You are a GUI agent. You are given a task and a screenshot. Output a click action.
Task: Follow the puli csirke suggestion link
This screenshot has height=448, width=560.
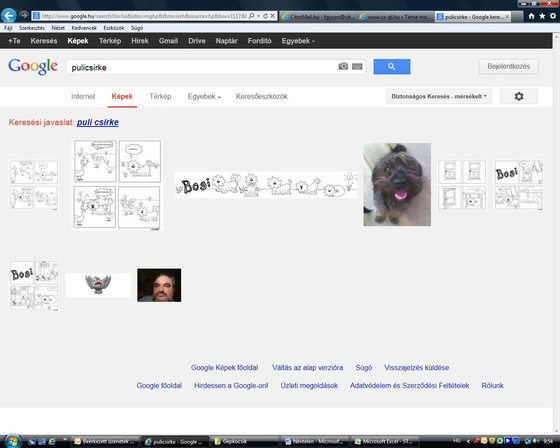coord(98,122)
